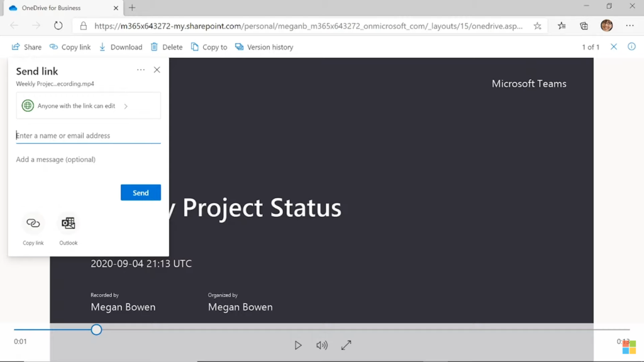Delete the video via toolbar
Viewport: 644px width, 362px height.
(166, 47)
